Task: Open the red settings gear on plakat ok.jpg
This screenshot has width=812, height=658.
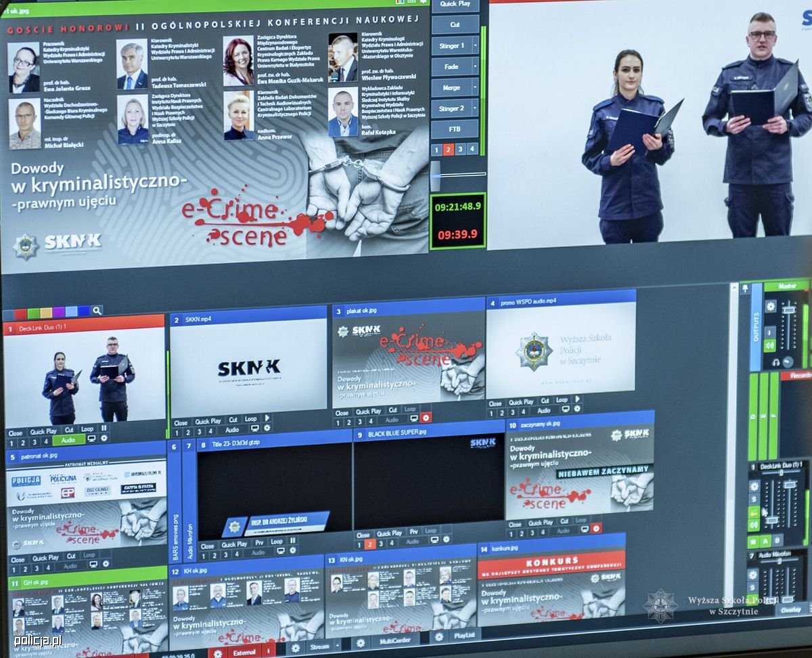Action: (426, 418)
